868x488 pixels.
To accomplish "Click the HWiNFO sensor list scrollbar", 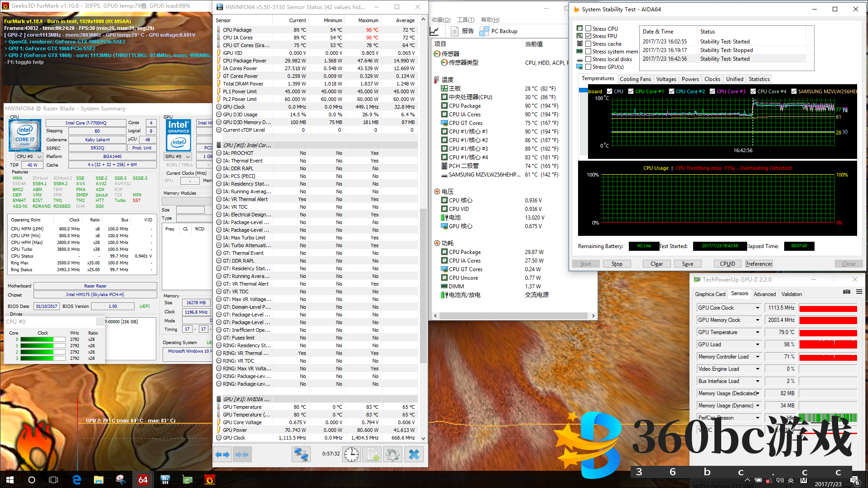I will coord(423,285).
